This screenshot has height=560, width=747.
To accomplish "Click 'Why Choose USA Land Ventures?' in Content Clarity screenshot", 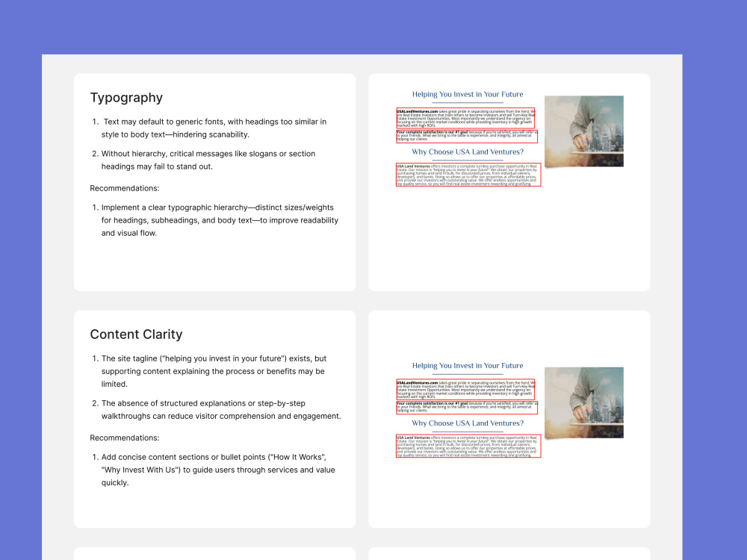I will pyautogui.click(x=468, y=423).
